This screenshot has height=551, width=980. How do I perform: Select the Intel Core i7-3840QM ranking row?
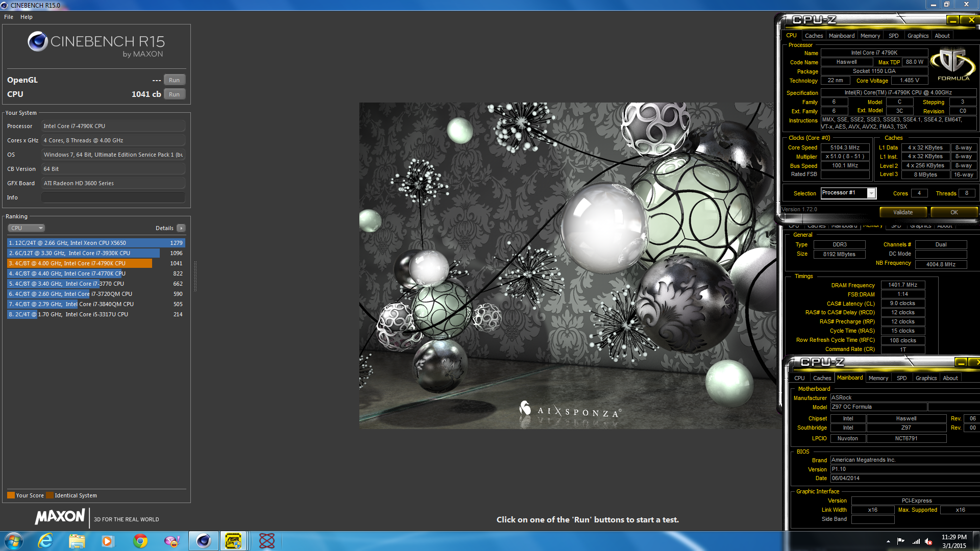click(96, 304)
